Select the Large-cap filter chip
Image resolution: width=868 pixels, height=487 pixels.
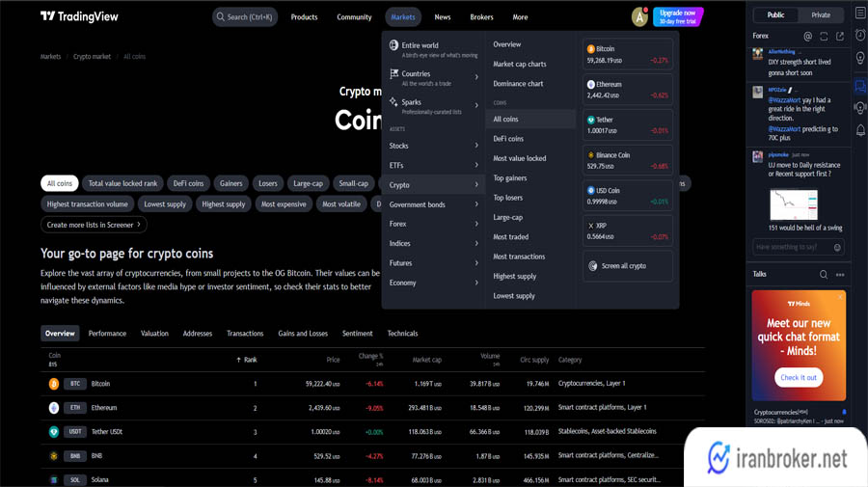(308, 183)
